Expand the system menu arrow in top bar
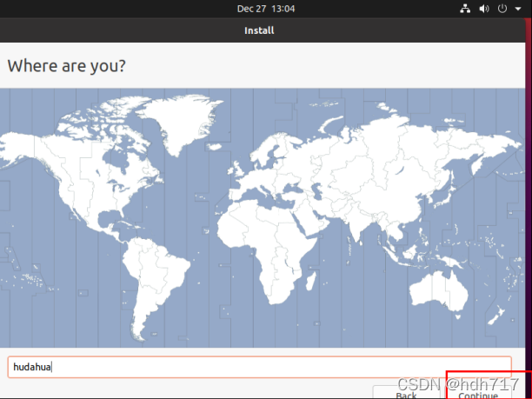The height and width of the screenshot is (399, 532). [518, 9]
